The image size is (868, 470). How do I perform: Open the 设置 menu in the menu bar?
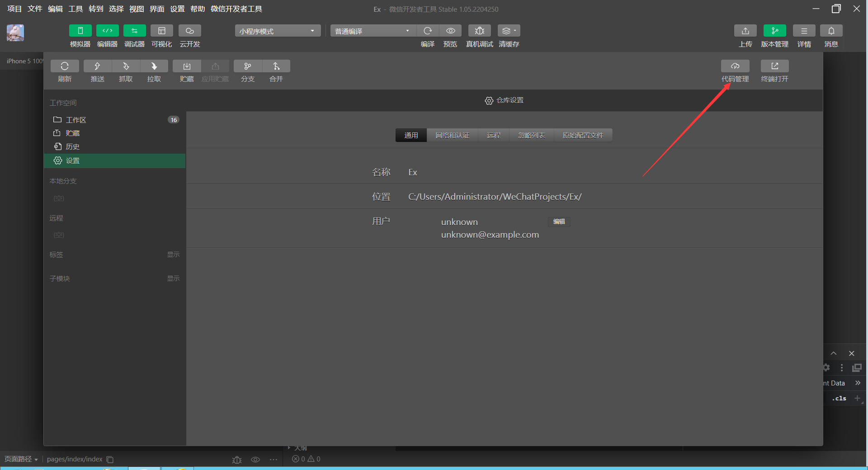pos(177,9)
